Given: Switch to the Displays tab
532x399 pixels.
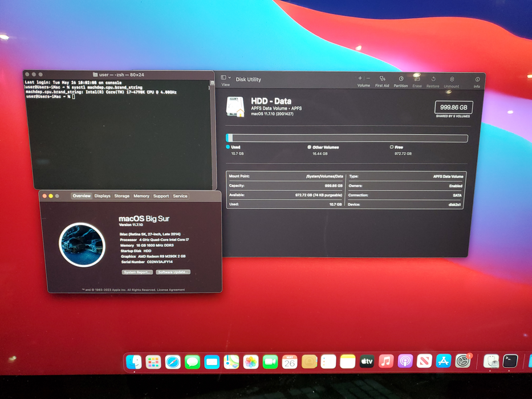Looking at the screenshot, I should tap(102, 196).
